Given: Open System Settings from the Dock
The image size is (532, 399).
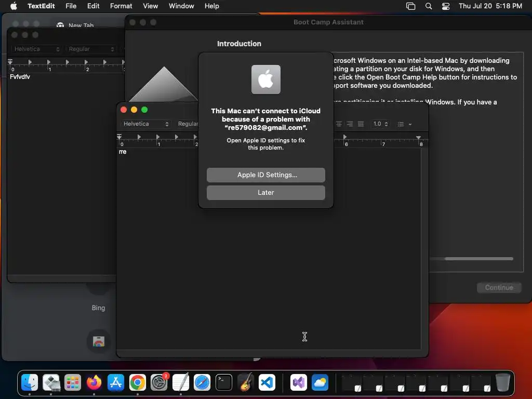Looking at the screenshot, I should [x=159, y=382].
